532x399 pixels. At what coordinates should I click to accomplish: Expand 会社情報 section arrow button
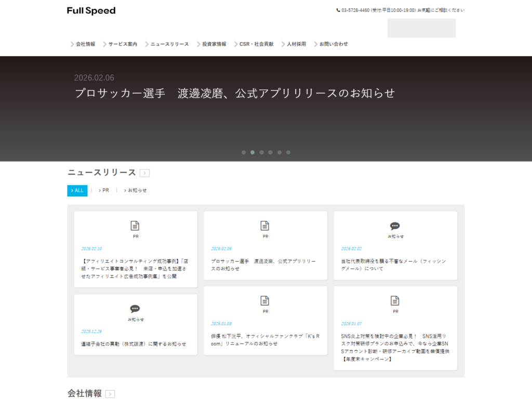[110, 394]
